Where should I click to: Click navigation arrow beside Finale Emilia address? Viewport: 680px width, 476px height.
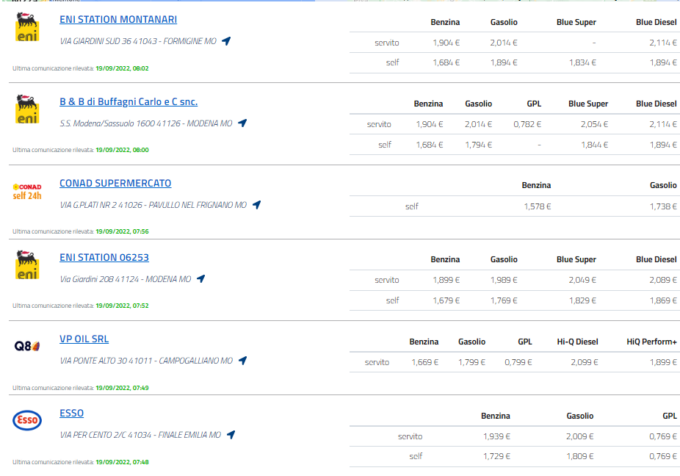(x=231, y=434)
